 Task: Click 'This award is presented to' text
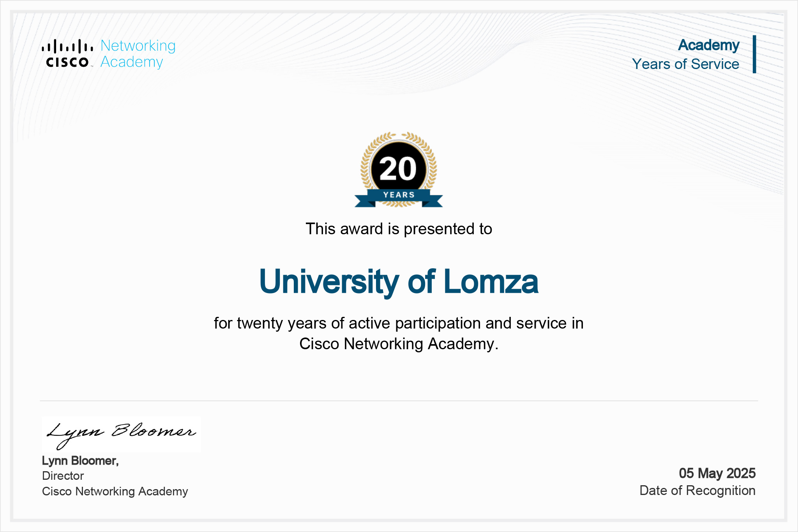(x=399, y=229)
